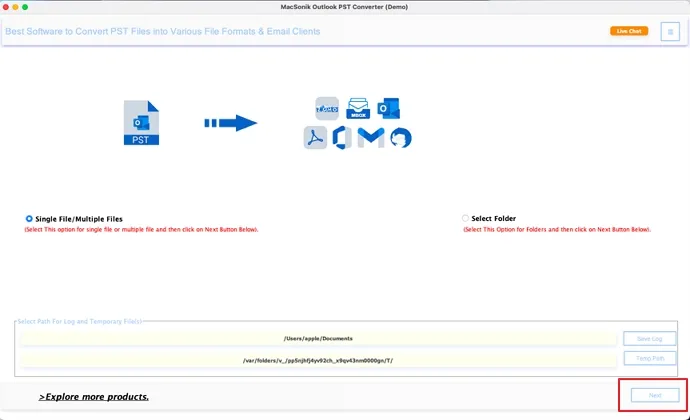Click the Save Log button
Viewport: 690px width, 420px height.
click(x=650, y=339)
